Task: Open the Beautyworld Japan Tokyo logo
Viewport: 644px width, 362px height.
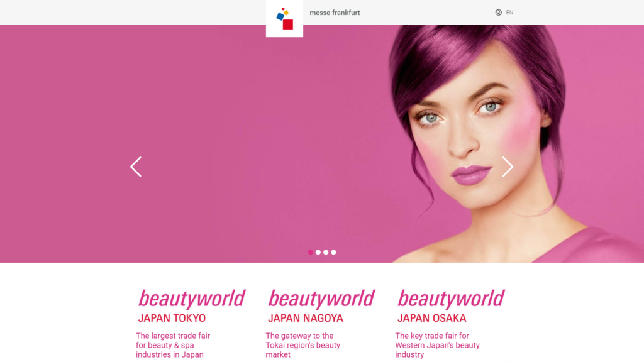Action: click(x=191, y=306)
